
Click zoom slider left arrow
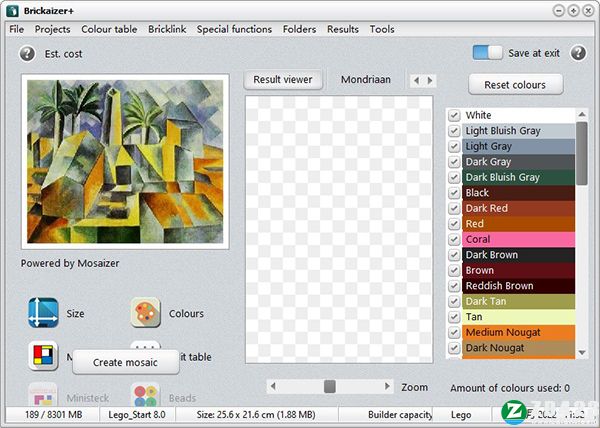coord(273,386)
